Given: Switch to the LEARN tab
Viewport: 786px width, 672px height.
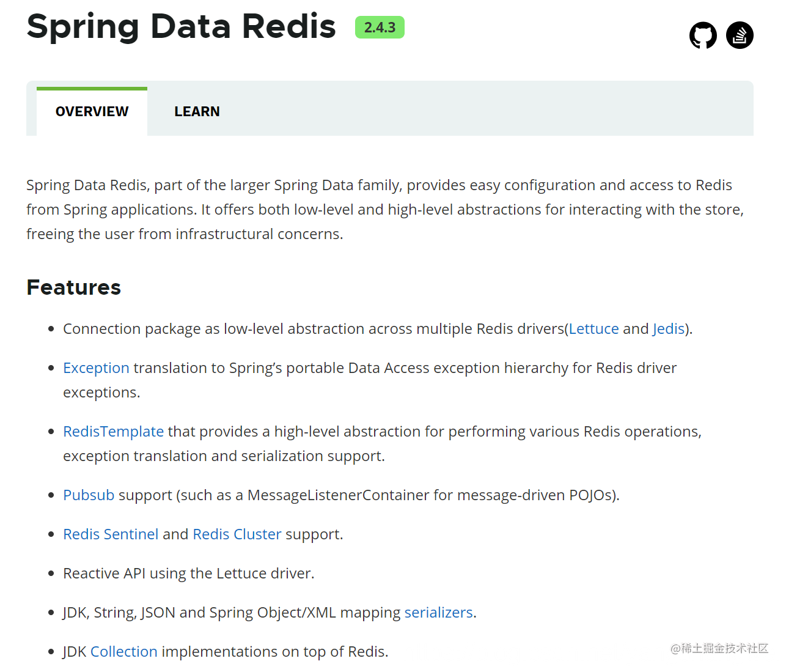Looking at the screenshot, I should [197, 111].
